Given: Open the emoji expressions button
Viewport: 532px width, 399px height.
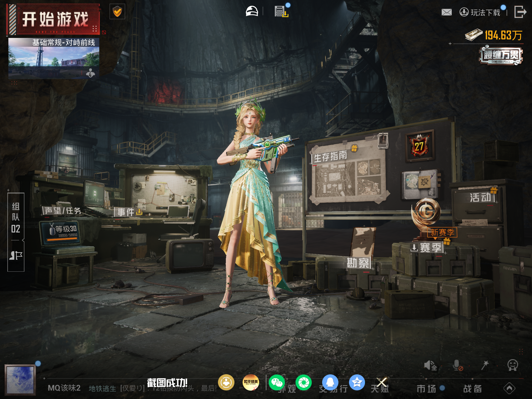Looking at the screenshot, I should click(513, 365).
